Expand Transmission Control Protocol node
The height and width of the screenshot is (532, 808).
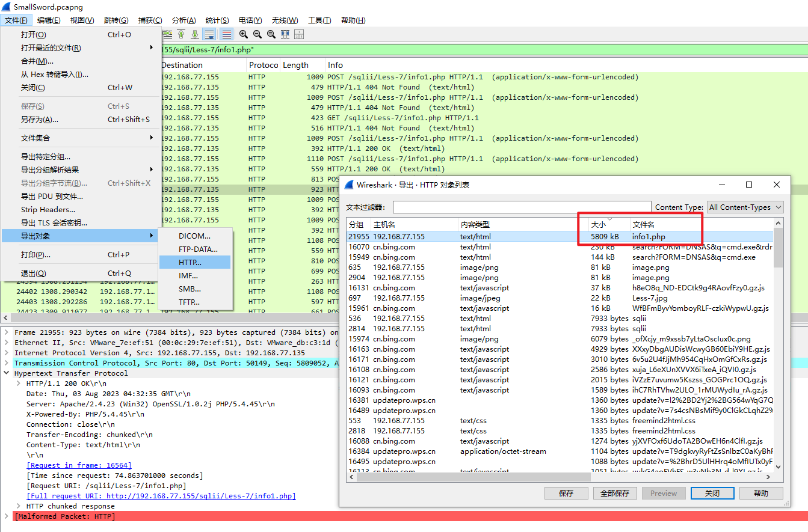pos(7,363)
